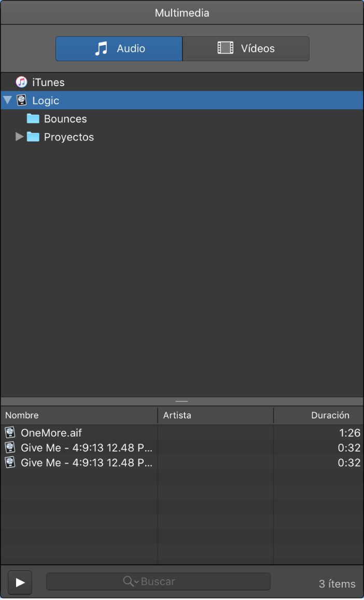Collapse the Logic disclosure triangle
Image resolution: width=364 pixels, height=600 pixels.
click(8, 100)
